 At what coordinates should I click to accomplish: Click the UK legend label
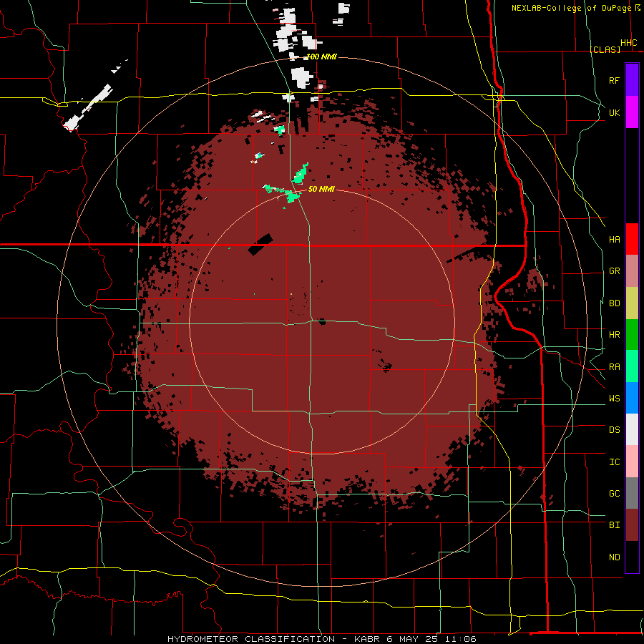click(x=614, y=112)
